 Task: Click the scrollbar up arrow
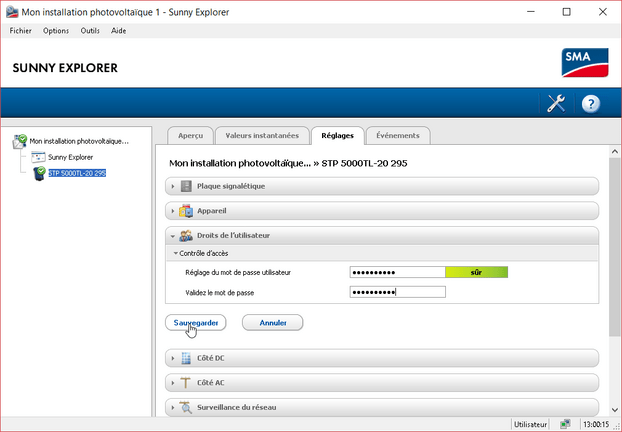coord(615,151)
